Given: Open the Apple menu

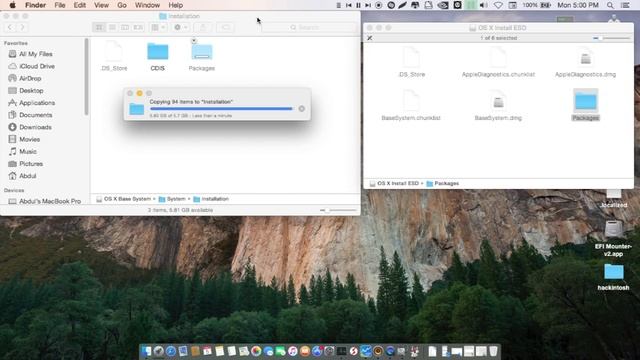Looking at the screenshot, I should (12, 5).
